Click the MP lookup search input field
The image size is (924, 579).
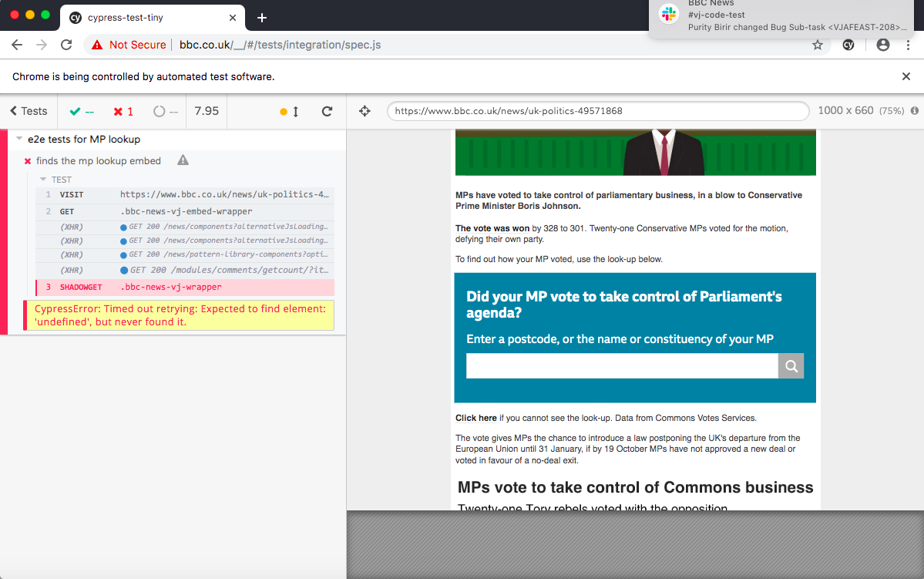(x=622, y=366)
